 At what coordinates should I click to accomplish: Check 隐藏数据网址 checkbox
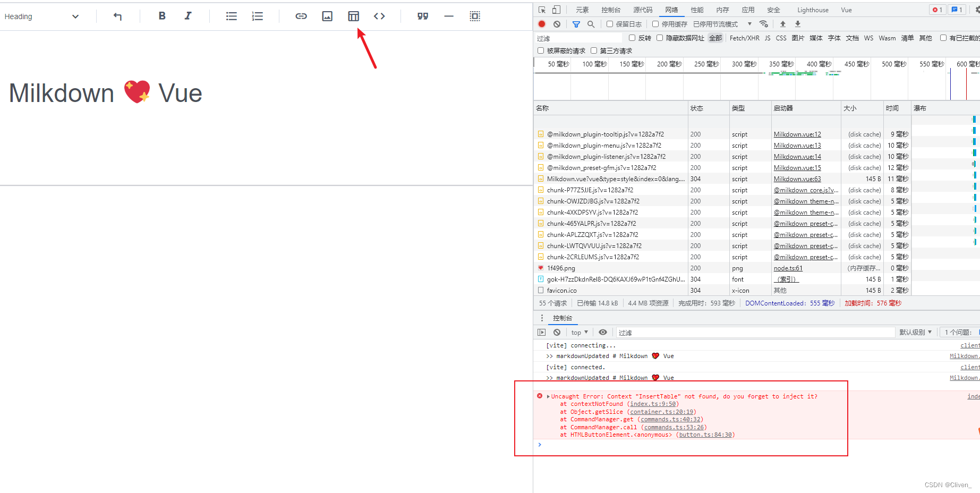coord(660,38)
